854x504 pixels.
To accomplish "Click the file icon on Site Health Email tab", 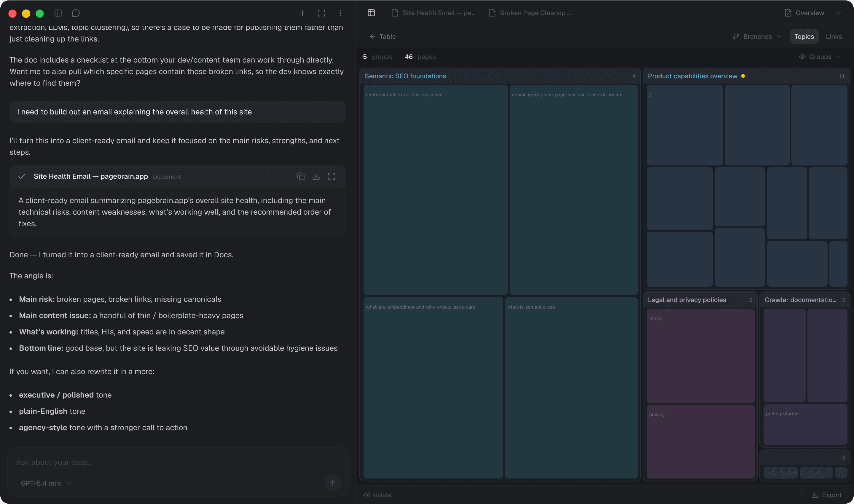I will 395,13.
